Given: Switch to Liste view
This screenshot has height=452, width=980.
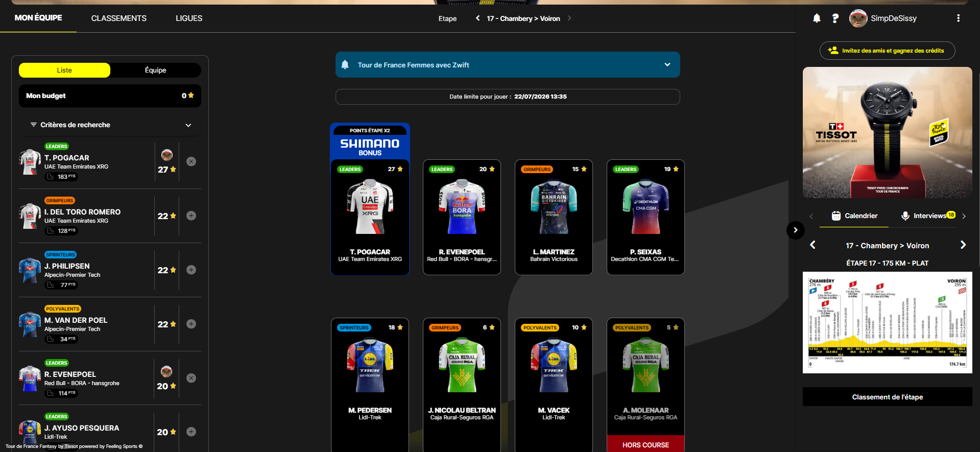Looking at the screenshot, I should [x=64, y=70].
